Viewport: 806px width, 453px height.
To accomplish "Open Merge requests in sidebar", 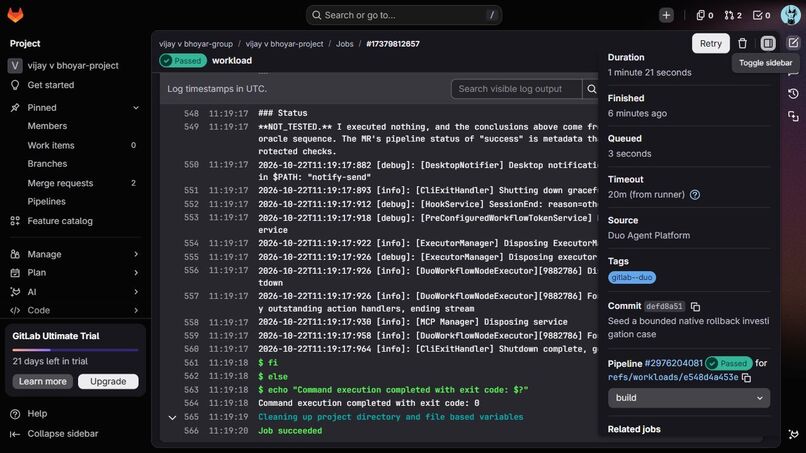I will point(60,183).
